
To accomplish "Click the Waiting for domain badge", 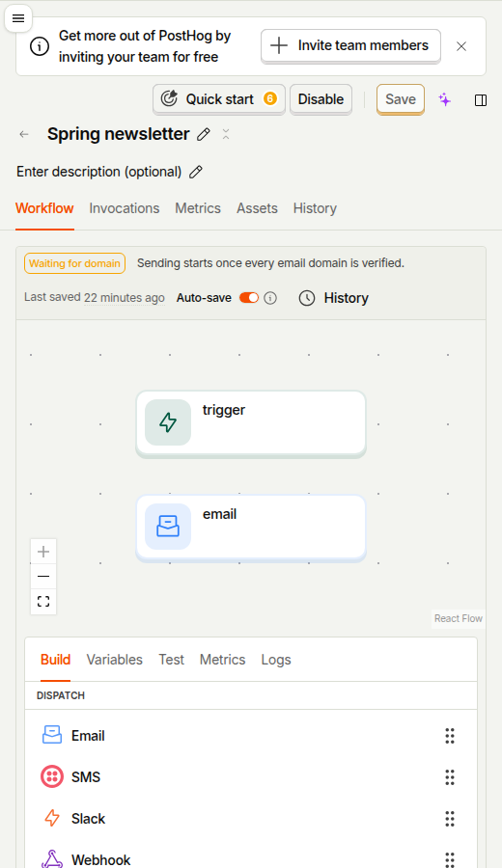I will point(74,263).
